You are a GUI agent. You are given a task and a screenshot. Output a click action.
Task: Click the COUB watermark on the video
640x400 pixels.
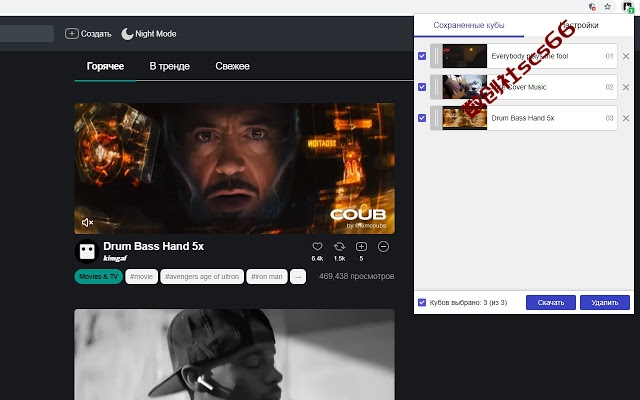(x=358, y=215)
